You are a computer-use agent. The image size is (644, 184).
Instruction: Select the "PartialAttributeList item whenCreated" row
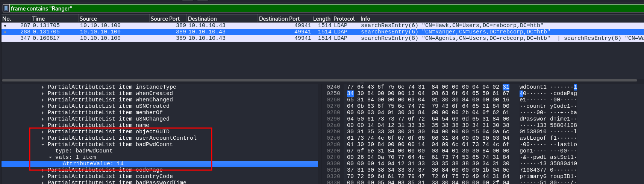coord(110,94)
